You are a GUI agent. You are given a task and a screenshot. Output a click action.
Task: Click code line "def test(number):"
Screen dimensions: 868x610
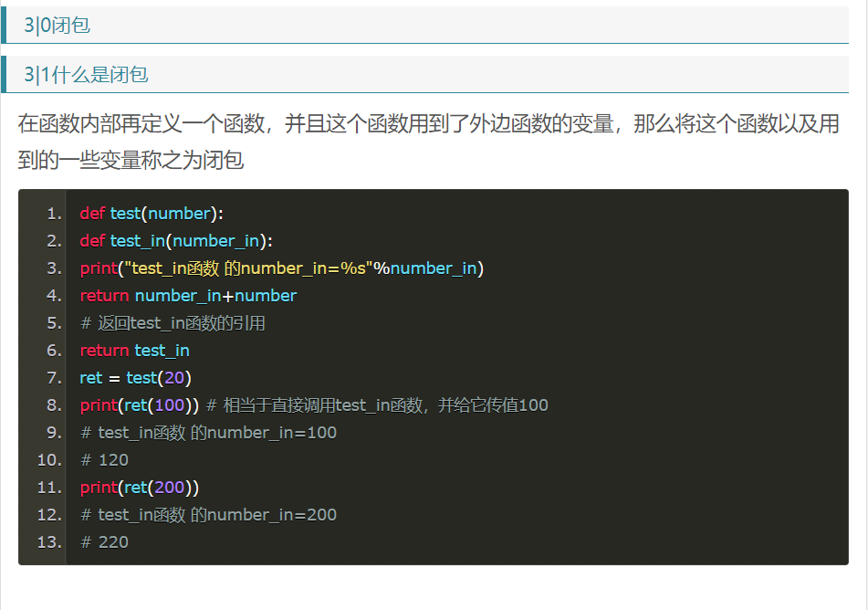tap(152, 214)
